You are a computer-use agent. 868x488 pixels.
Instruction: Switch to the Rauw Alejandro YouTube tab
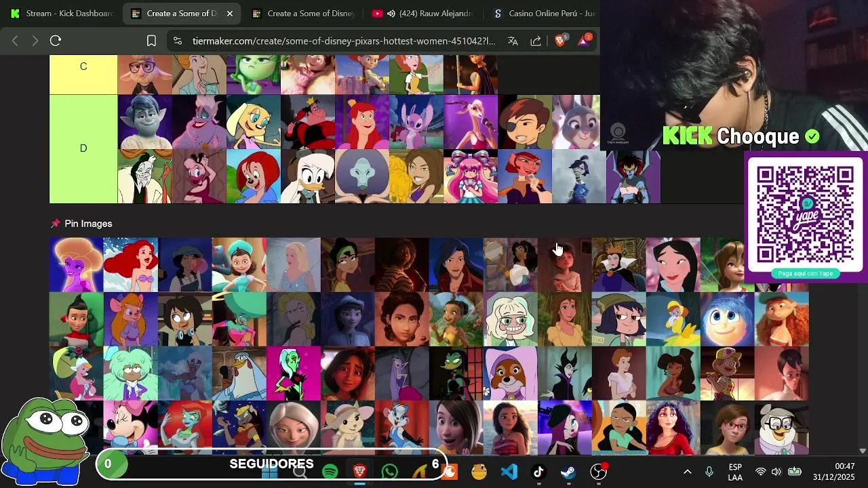424,14
